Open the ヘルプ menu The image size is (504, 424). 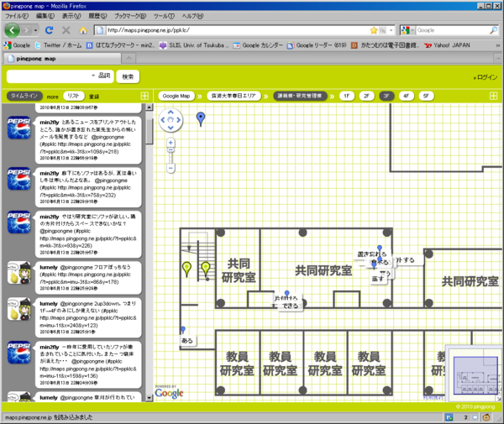(x=192, y=16)
